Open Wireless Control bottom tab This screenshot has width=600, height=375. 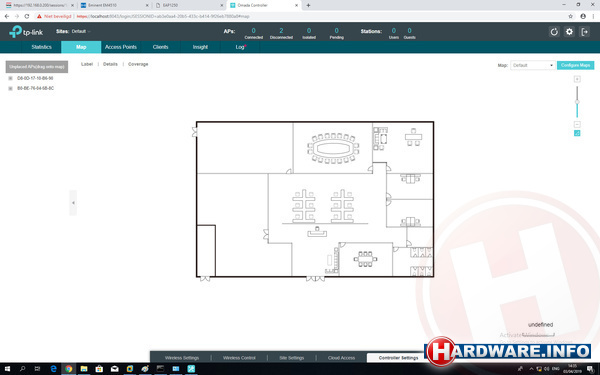tap(239, 358)
